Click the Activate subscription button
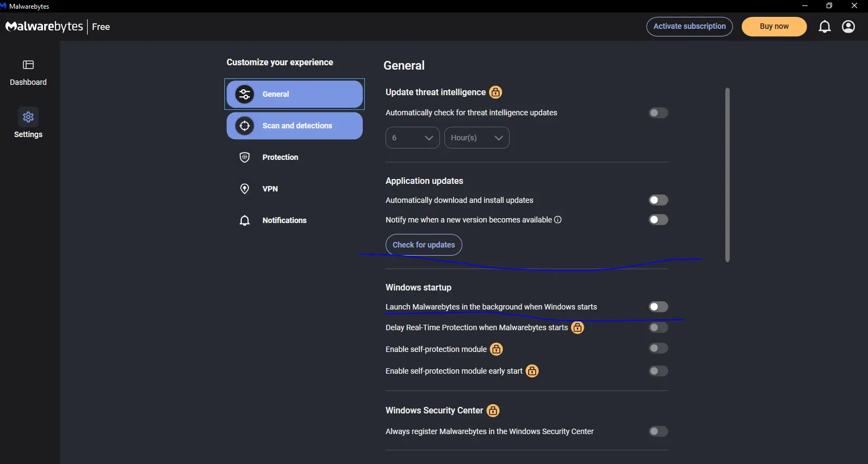The height and width of the screenshot is (464, 868). pos(689,27)
